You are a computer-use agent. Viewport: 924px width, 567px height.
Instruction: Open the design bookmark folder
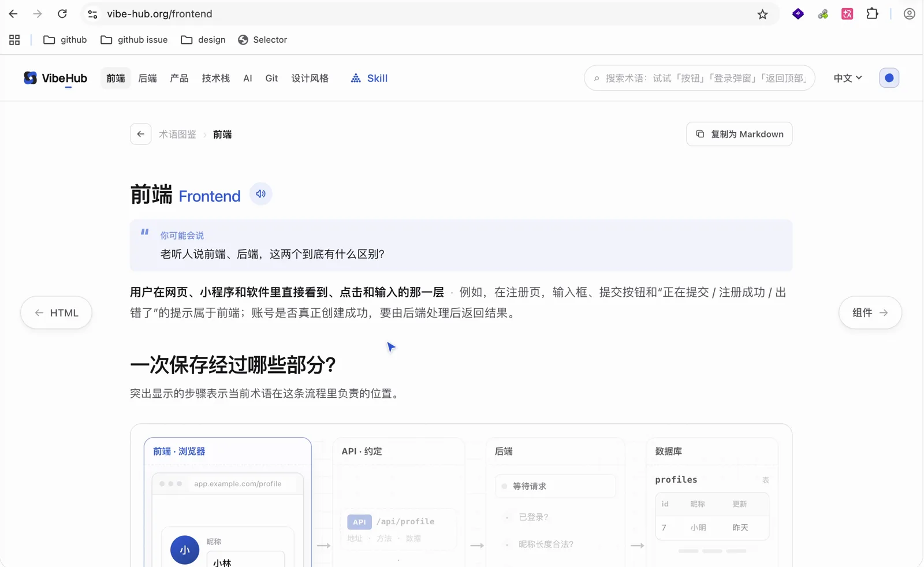click(x=203, y=40)
